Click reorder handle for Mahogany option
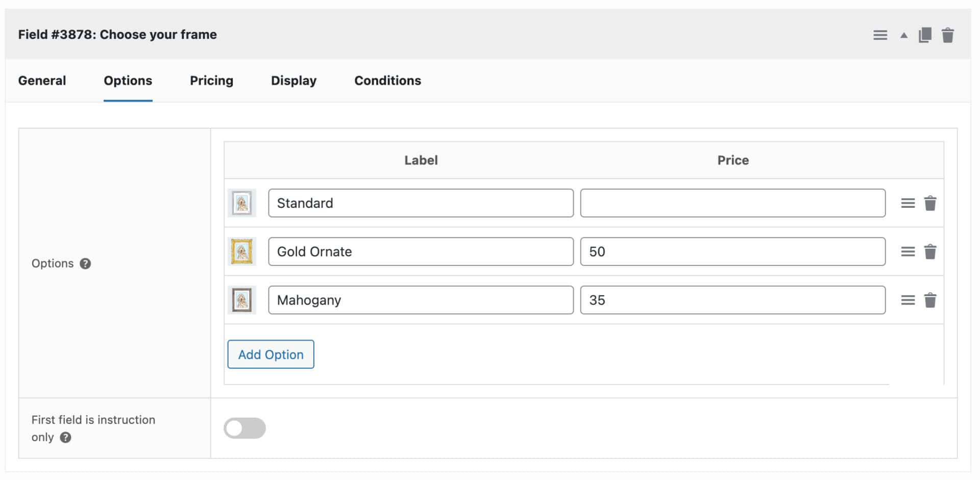Screen dimensions: 980x480 908,300
